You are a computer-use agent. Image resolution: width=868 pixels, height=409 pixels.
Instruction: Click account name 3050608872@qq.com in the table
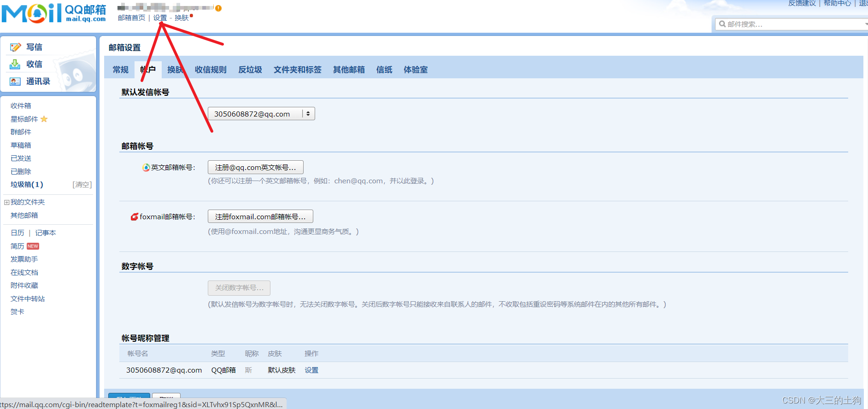(164, 370)
